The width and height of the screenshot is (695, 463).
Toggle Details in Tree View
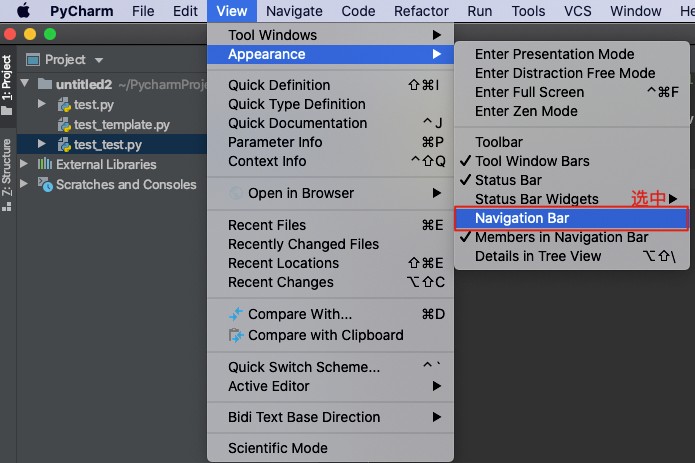572,256
